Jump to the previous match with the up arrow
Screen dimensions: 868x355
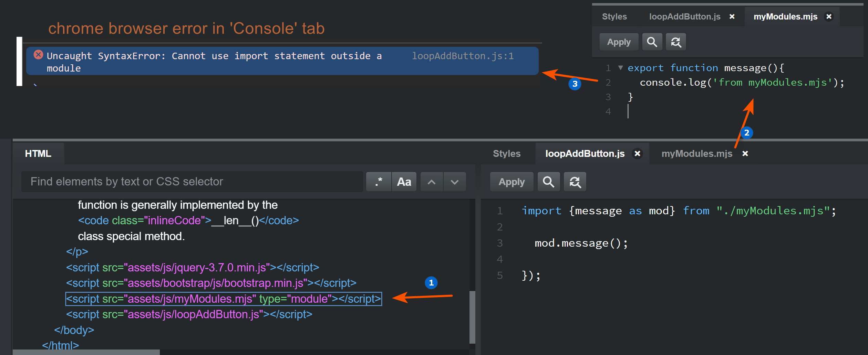pos(432,182)
